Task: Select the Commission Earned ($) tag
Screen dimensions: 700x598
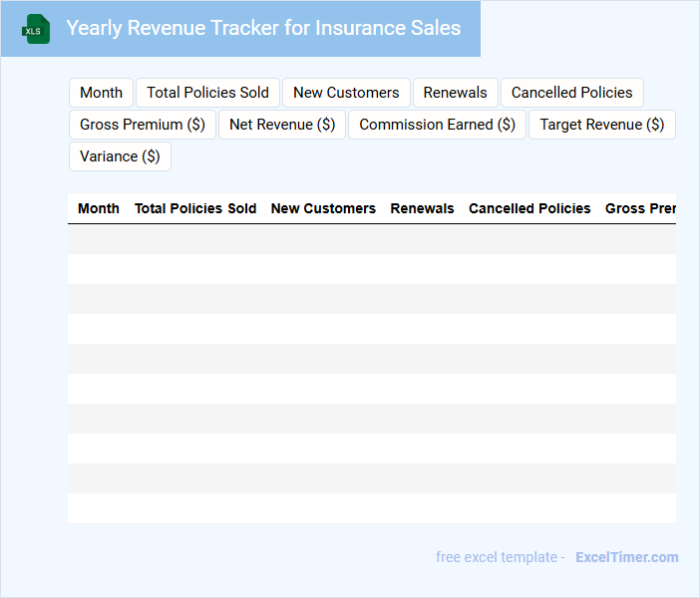Action: [437, 125]
